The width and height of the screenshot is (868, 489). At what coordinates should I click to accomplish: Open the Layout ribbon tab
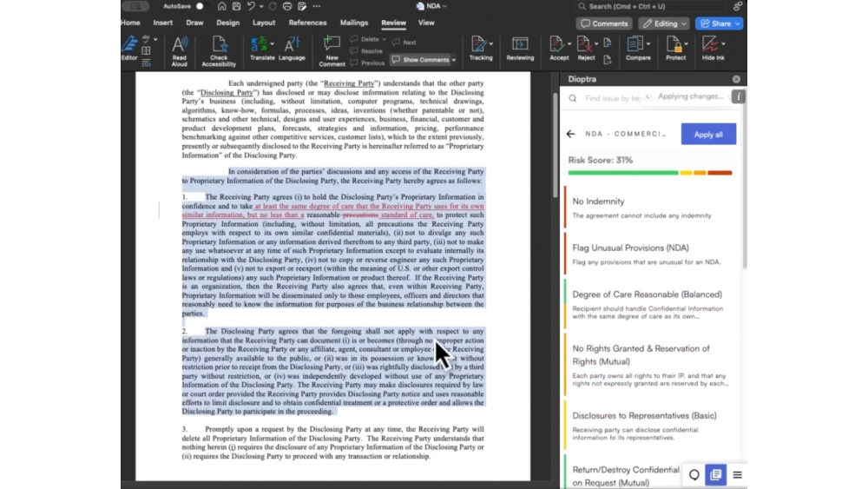(264, 23)
